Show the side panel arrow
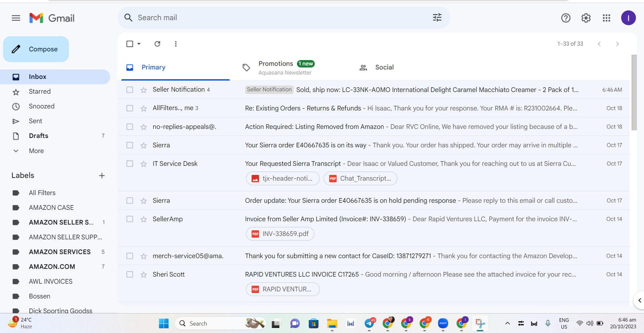This screenshot has height=333, width=644. pyautogui.click(x=639, y=300)
